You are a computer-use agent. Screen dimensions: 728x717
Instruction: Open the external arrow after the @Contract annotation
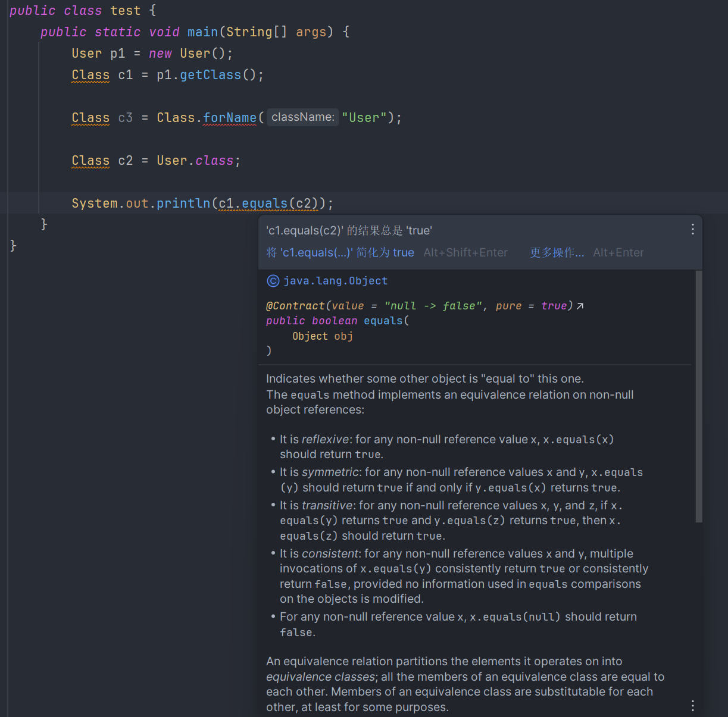coord(580,306)
